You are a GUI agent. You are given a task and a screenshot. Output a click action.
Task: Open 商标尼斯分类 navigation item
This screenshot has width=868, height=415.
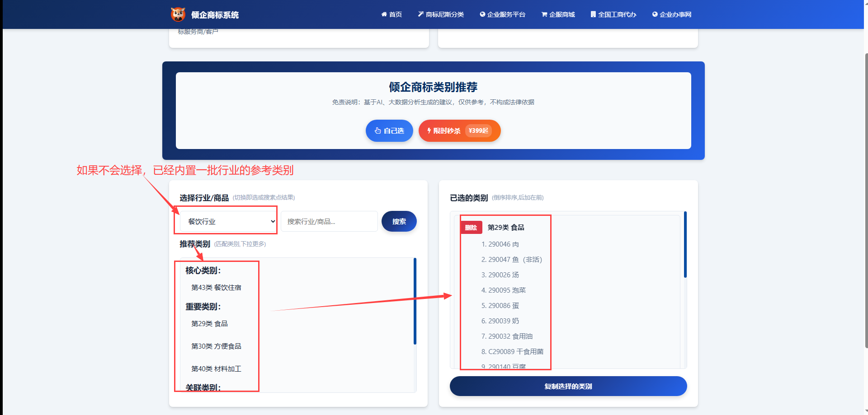[x=441, y=14]
